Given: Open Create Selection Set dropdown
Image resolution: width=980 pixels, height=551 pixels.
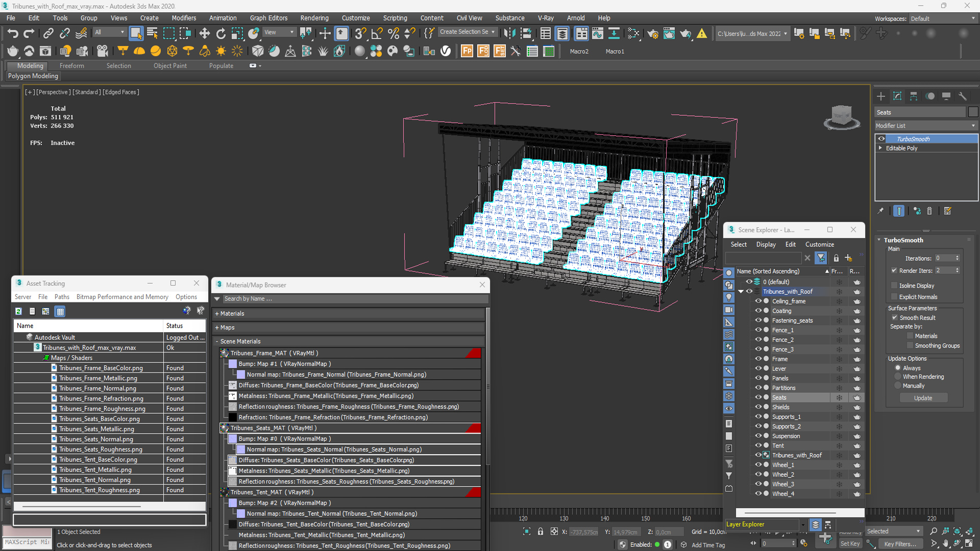Looking at the screenshot, I should coord(468,32).
